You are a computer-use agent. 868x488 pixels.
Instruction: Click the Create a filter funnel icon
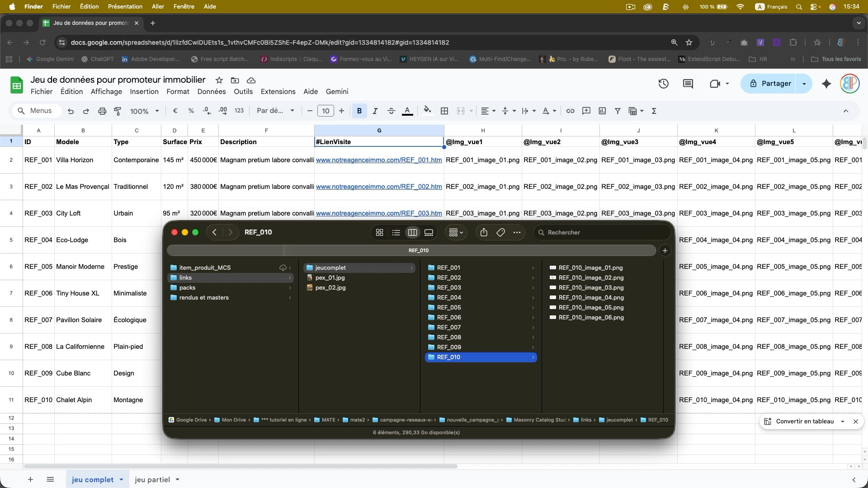click(618, 111)
